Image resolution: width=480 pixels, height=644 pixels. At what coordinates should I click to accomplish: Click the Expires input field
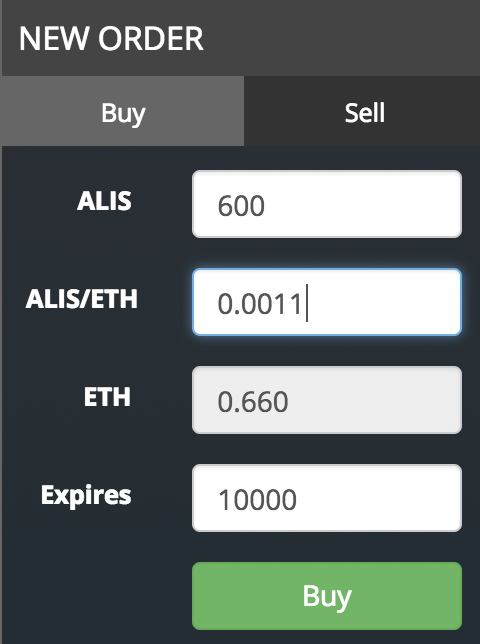(x=327, y=498)
